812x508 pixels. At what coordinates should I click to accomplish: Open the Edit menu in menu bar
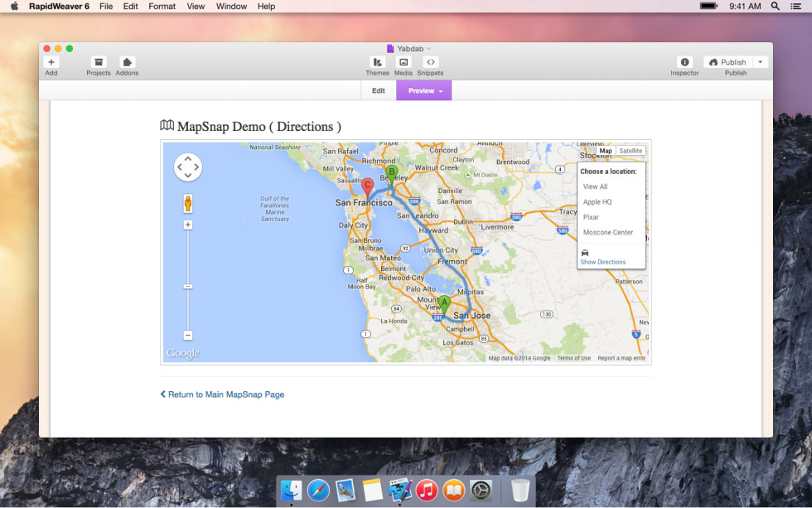131,6
